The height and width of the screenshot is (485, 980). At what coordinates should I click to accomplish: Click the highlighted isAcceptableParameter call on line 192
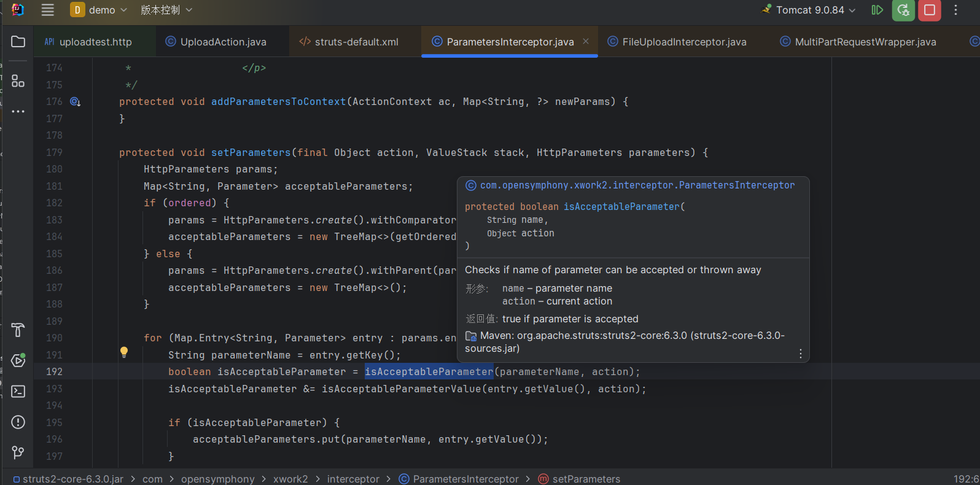(x=429, y=372)
